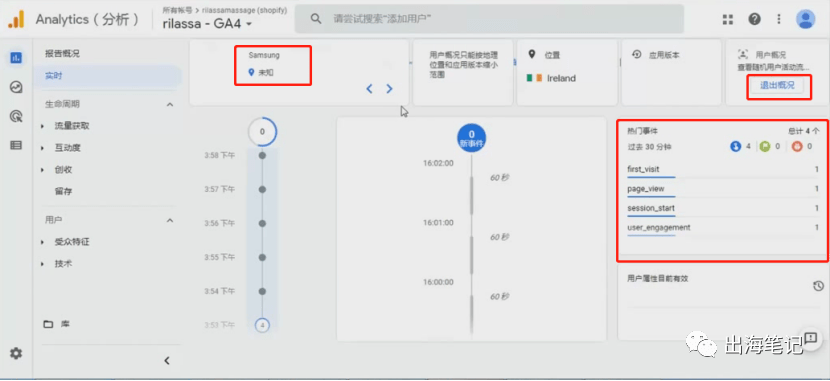This screenshot has height=381, width=830.
Task: Click the 退出概况 button
Action: tap(778, 85)
